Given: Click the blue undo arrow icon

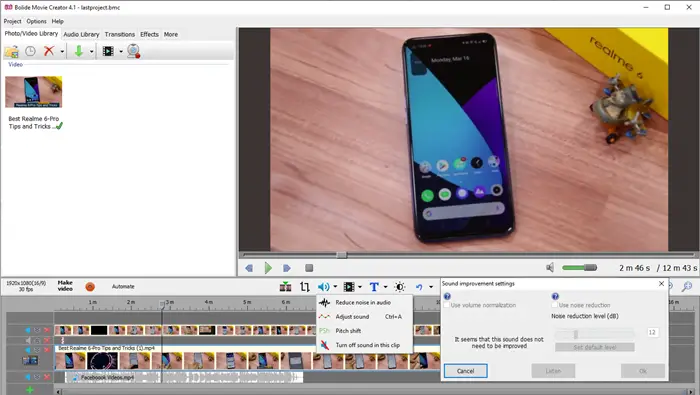Looking at the screenshot, I should [x=419, y=287].
